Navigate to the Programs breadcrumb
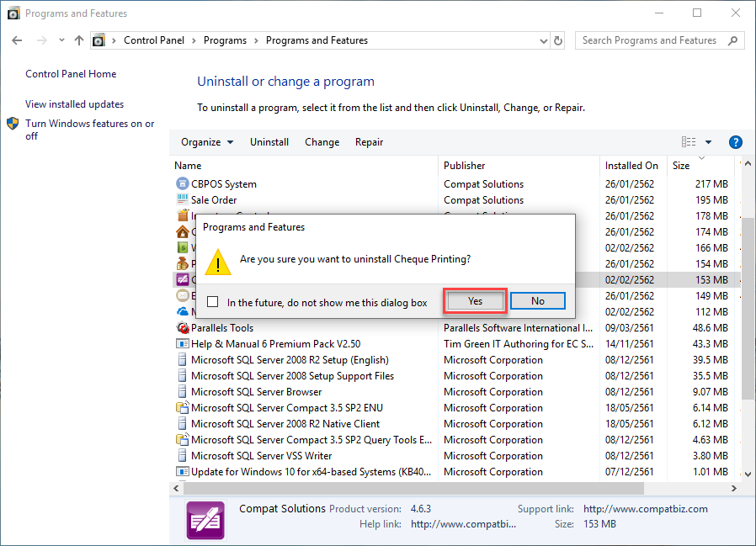Viewport: 756px width, 546px height. (x=225, y=40)
